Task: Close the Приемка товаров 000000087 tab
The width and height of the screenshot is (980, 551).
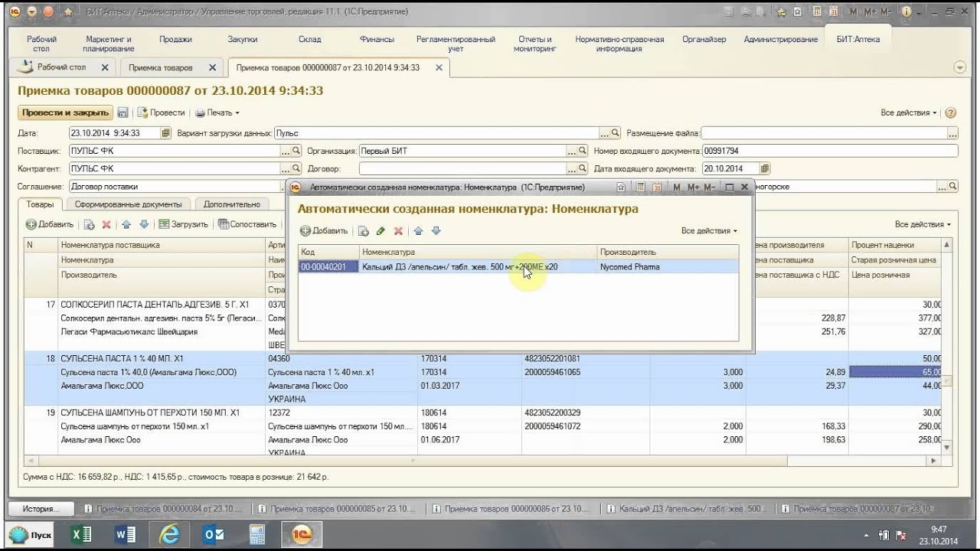Action: click(x=439, y=67)
